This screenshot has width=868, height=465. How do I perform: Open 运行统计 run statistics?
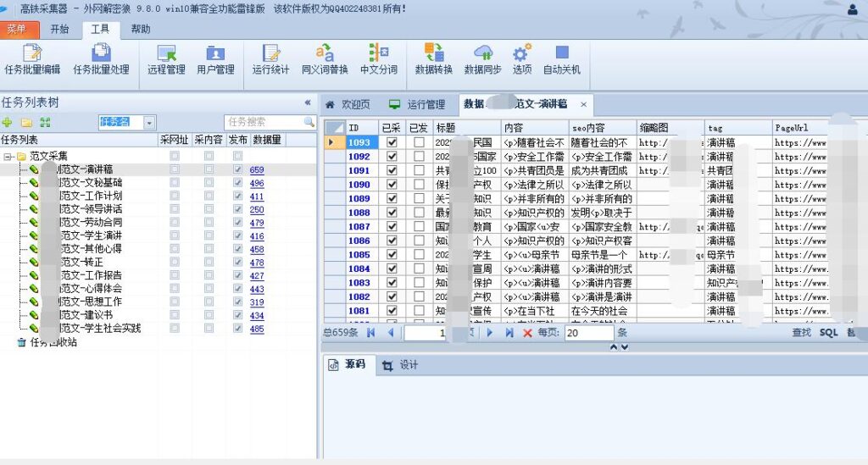[270, 59]
